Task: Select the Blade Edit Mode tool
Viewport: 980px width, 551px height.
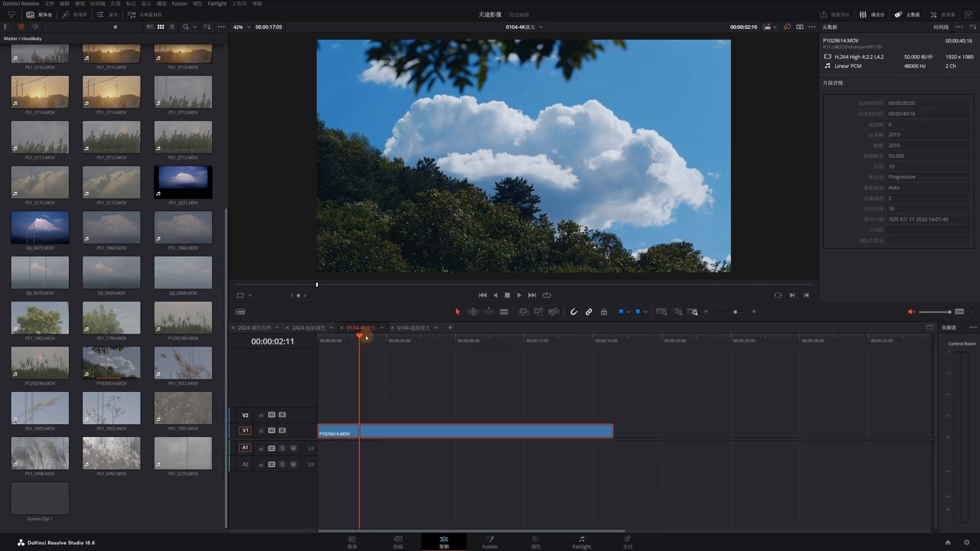Action: (504, 311)
